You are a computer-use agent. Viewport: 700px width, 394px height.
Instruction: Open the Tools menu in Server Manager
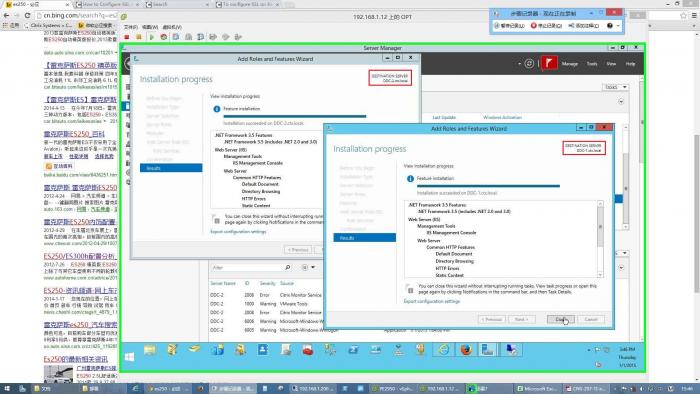click(592, 64)
